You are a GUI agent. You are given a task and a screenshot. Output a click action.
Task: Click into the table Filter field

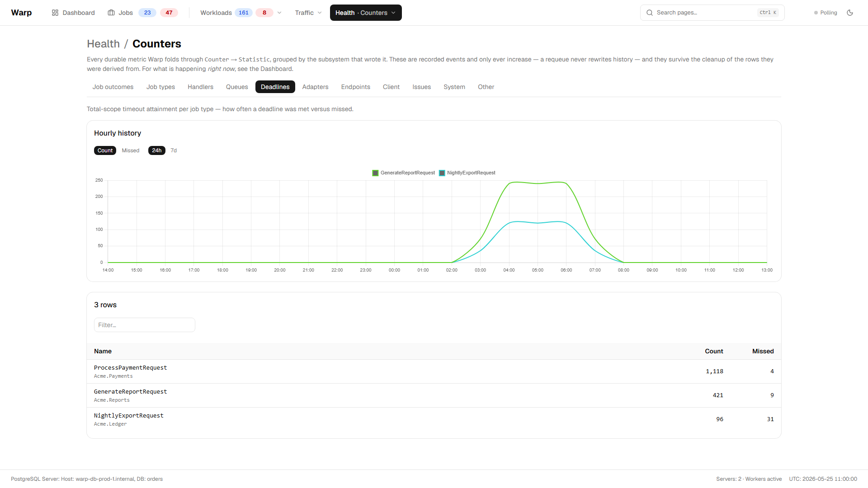tap(145, 325)
